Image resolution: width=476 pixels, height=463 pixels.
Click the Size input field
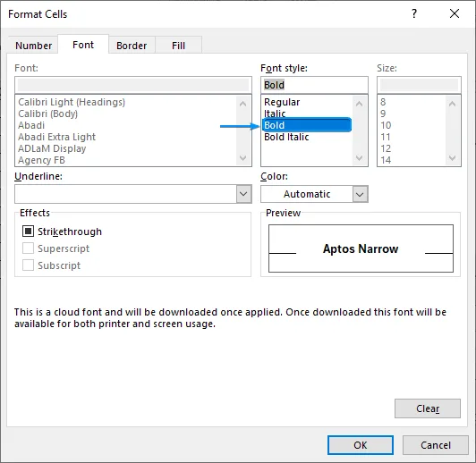419,85
